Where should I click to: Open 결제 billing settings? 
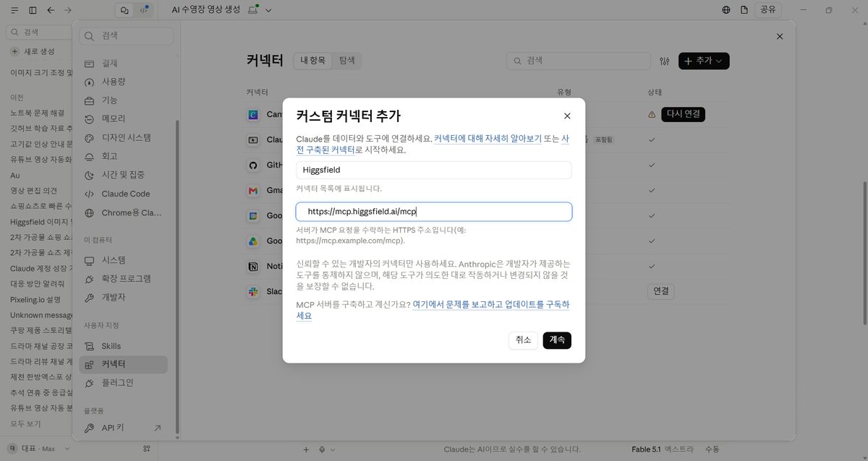click(123, 64)
